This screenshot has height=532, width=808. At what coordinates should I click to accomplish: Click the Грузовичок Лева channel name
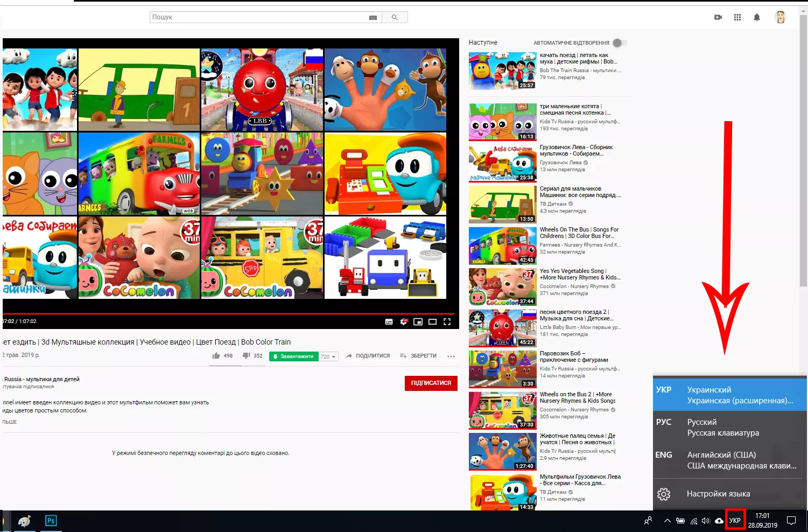[x=560, y=163]
